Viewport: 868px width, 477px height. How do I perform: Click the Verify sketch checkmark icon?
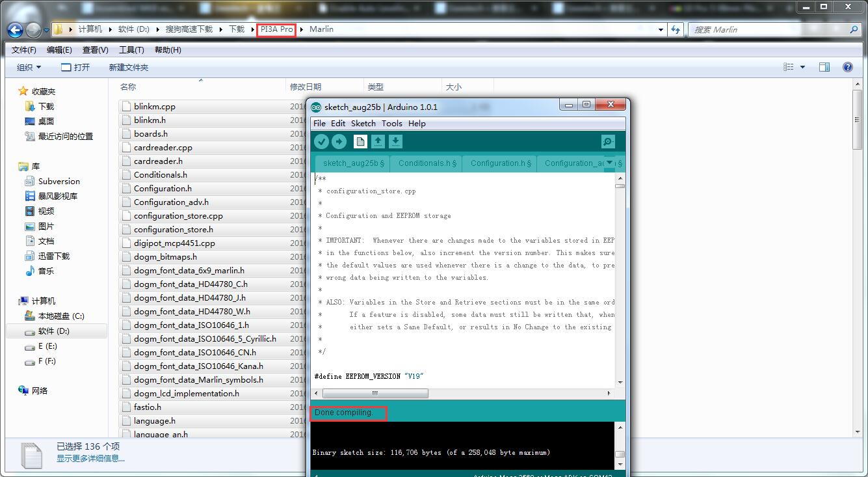pyautogui.click(x=321, y=142)
